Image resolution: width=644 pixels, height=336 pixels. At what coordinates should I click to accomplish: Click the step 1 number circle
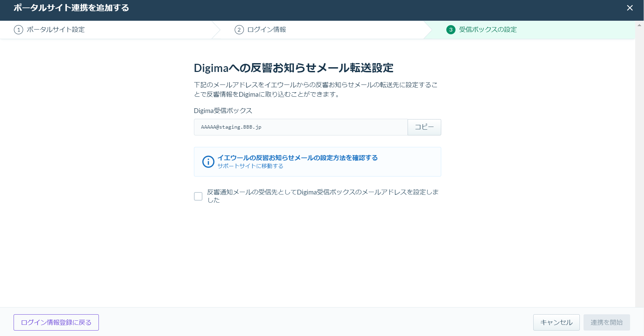[18, 30]
